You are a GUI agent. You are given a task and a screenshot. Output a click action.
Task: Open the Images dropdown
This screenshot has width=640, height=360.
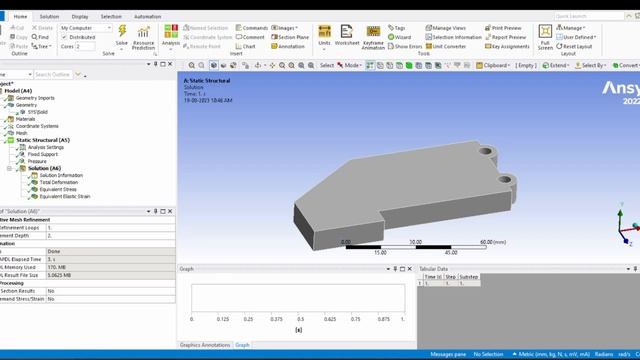coord(284,28)
